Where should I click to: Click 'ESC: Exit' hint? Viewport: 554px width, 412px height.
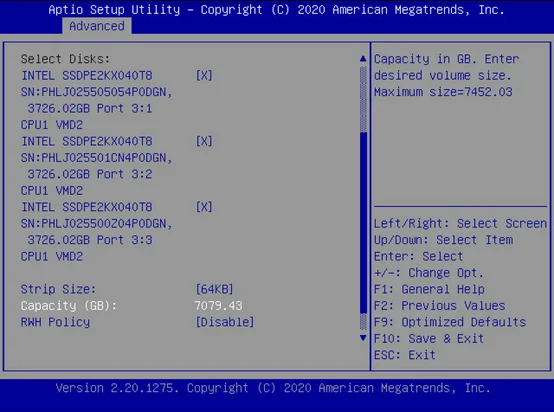pos(405,355)
